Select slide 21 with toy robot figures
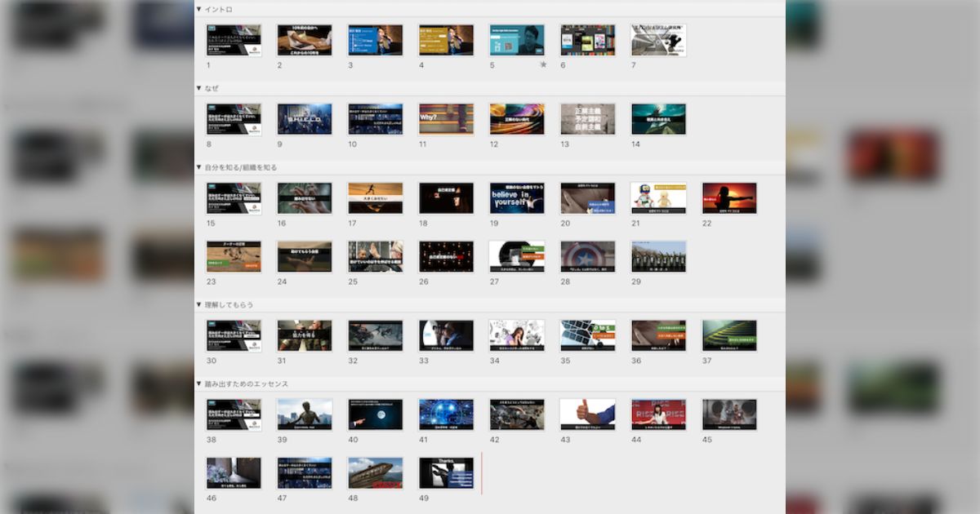The image size is (980, 514). pos(658,198)
